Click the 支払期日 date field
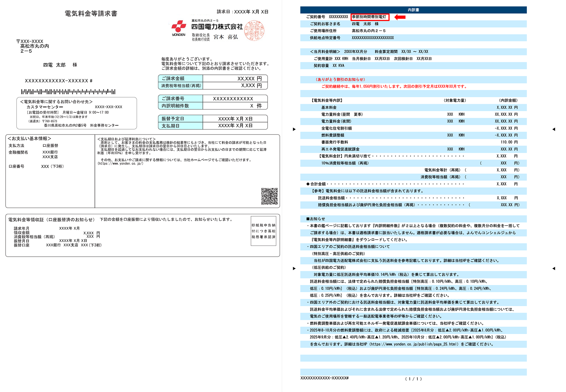Image resolution: width=566 pixels, height=392 pixels. [235, 126]
